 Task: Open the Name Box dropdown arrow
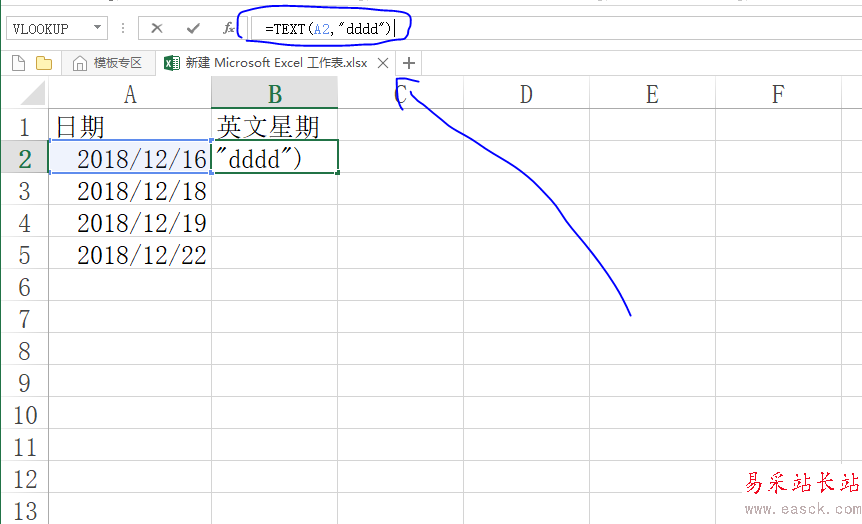[97, 27]
